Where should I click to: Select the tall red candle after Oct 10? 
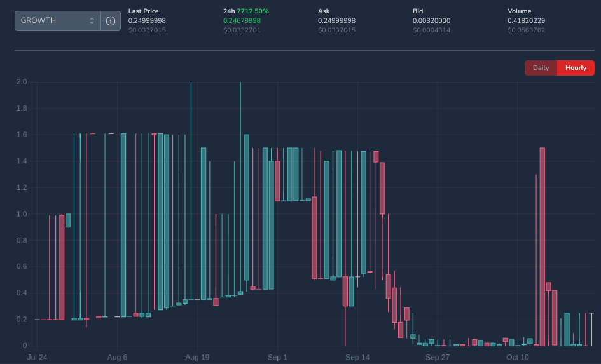[542, 246]
